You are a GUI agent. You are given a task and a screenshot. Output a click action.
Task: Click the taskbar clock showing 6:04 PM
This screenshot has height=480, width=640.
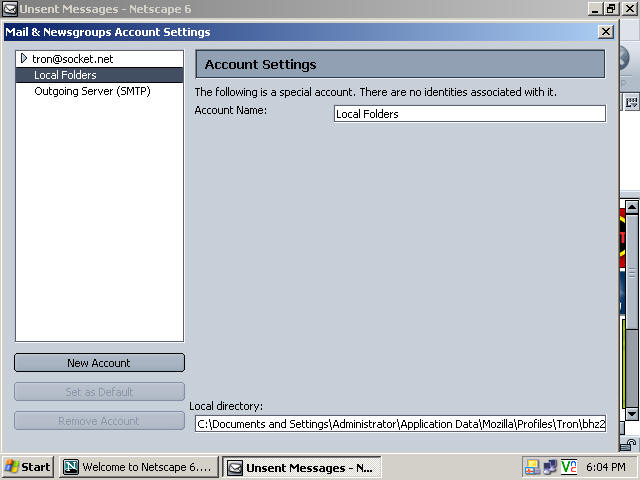606,467
